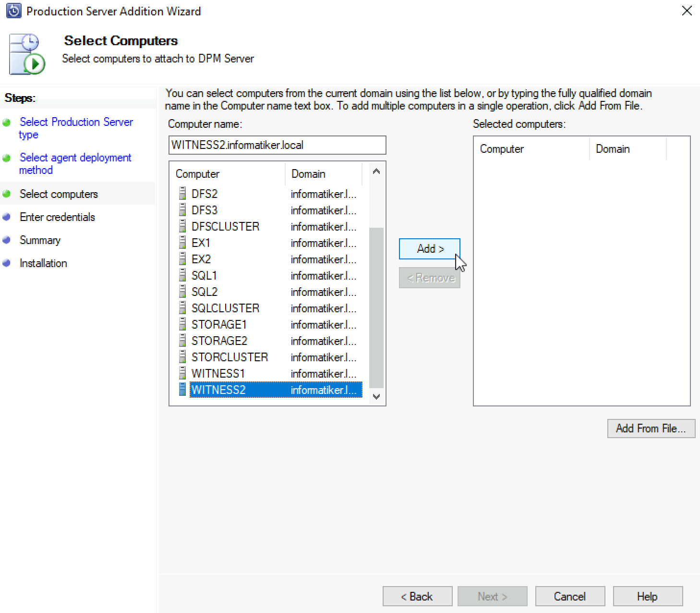Select EX2 in computer list
The width and height of the screenshot is (700, 613).
(x=269, y=259)
